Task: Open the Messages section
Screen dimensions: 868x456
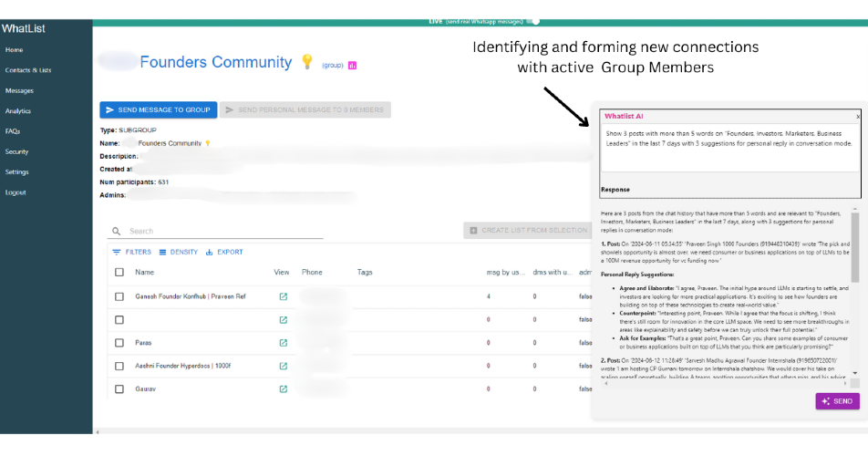Action: [x=19, y=91]
